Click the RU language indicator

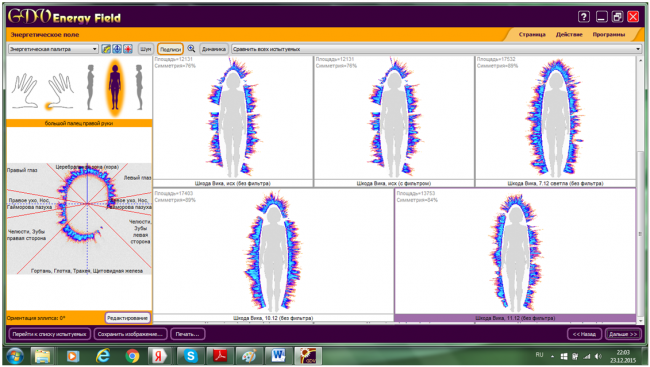click(x=539, y=355)
